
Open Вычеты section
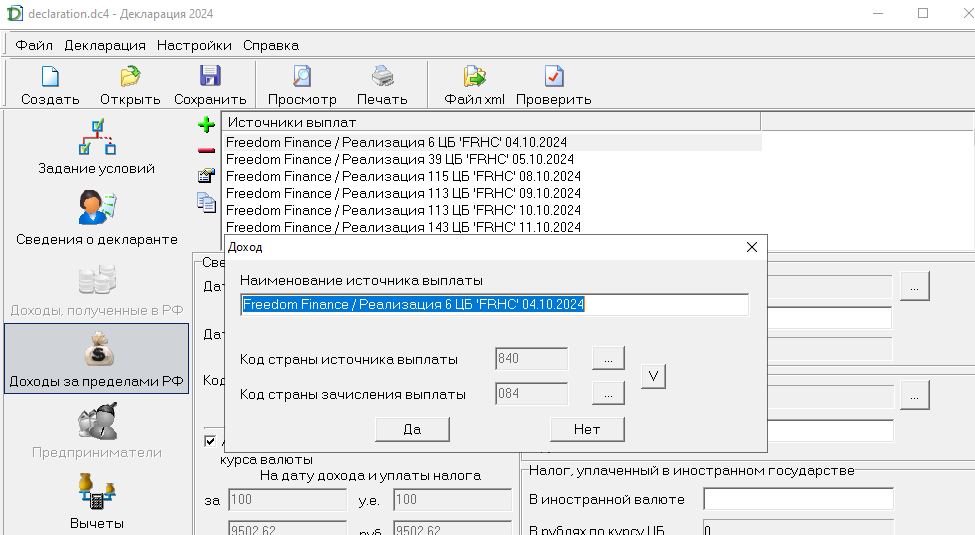point(96,501)
